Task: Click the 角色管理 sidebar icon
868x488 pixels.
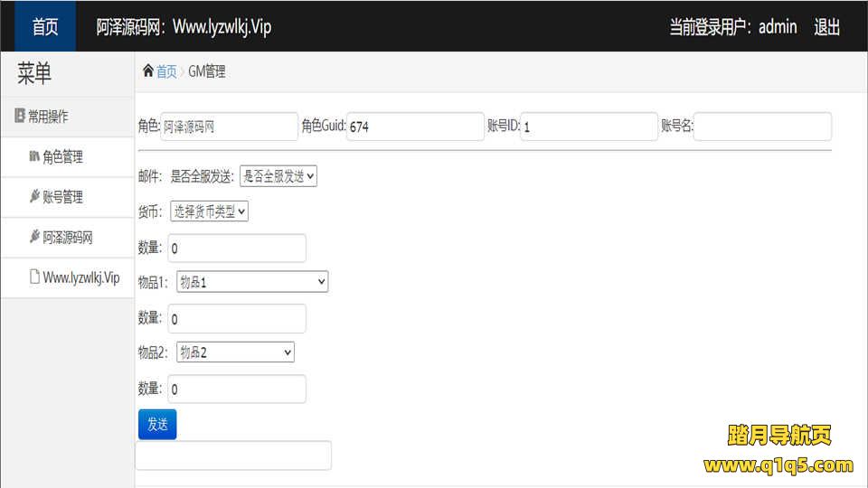Action: [34, 156]
